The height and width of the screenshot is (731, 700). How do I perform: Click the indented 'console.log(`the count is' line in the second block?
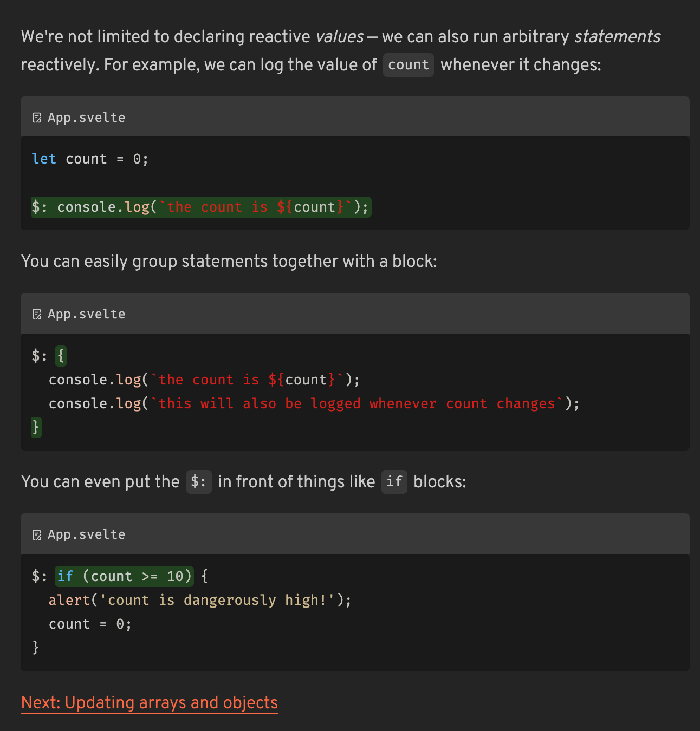click(204, 380)
